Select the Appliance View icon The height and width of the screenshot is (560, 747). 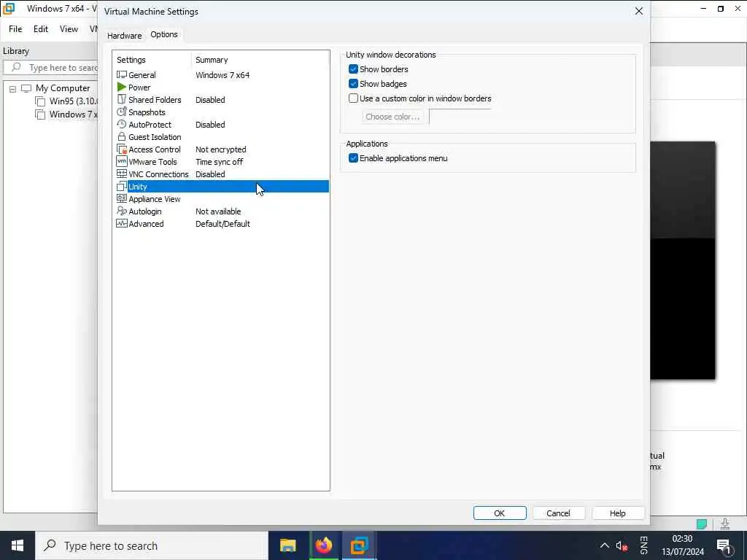(122, 198)
